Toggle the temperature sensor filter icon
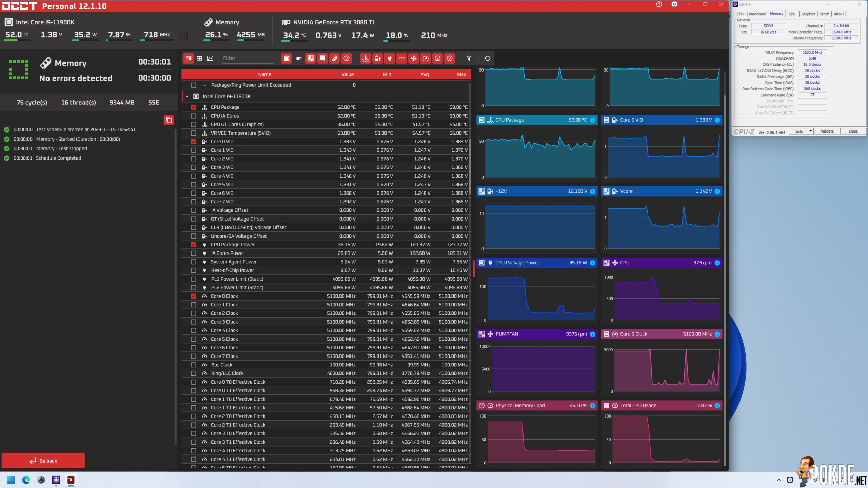Screen dimensions: 868x488 [366, 58]
